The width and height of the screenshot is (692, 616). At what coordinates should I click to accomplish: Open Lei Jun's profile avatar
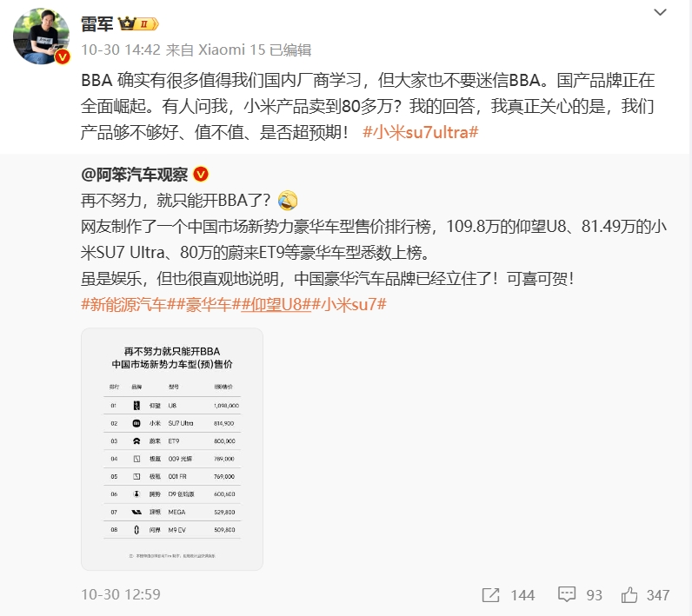41,36
